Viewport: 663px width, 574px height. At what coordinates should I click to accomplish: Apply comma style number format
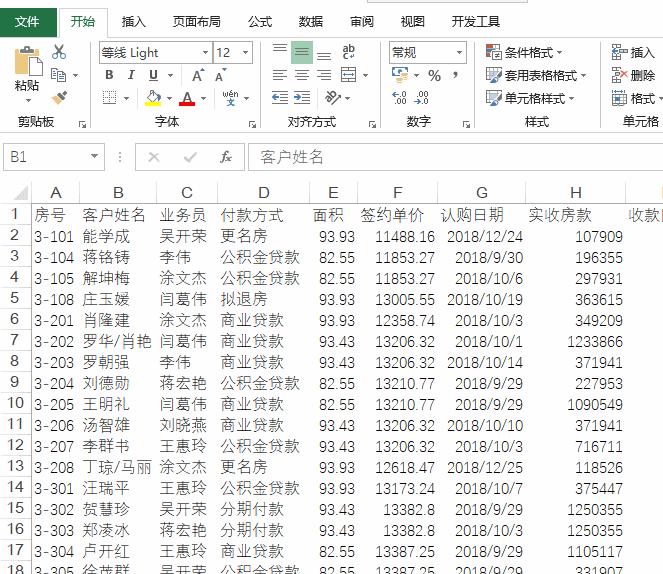pyautogui.click(x=455, y=76)
